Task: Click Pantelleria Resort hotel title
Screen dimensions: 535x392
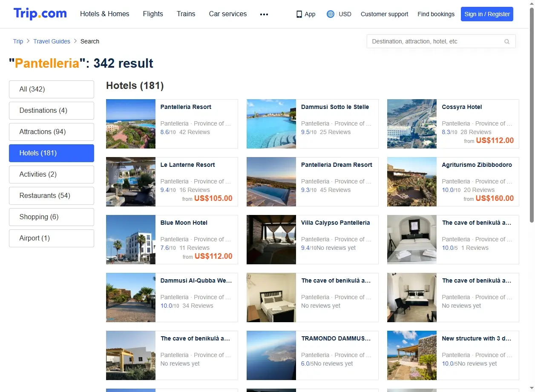Action: [x=186, y=107]
